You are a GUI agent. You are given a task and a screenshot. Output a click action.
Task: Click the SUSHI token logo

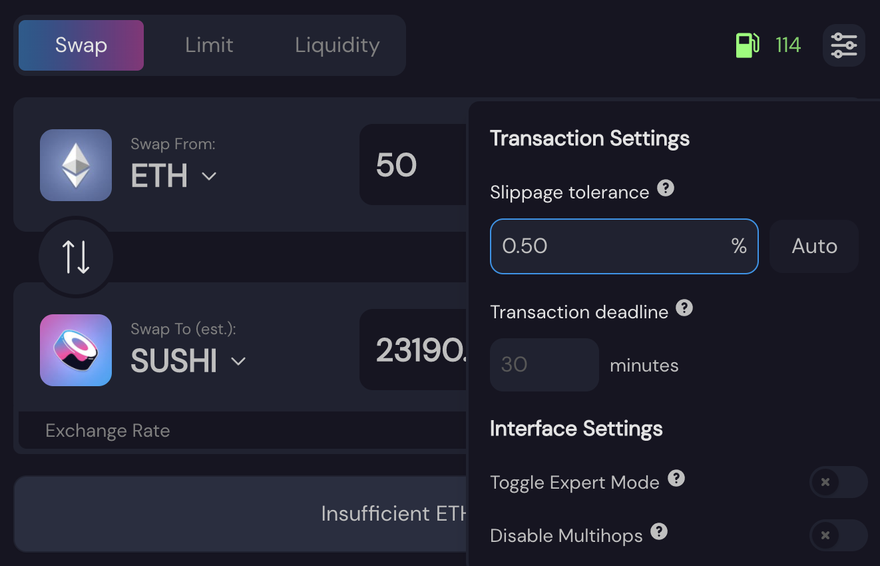[x=76, y=350]
